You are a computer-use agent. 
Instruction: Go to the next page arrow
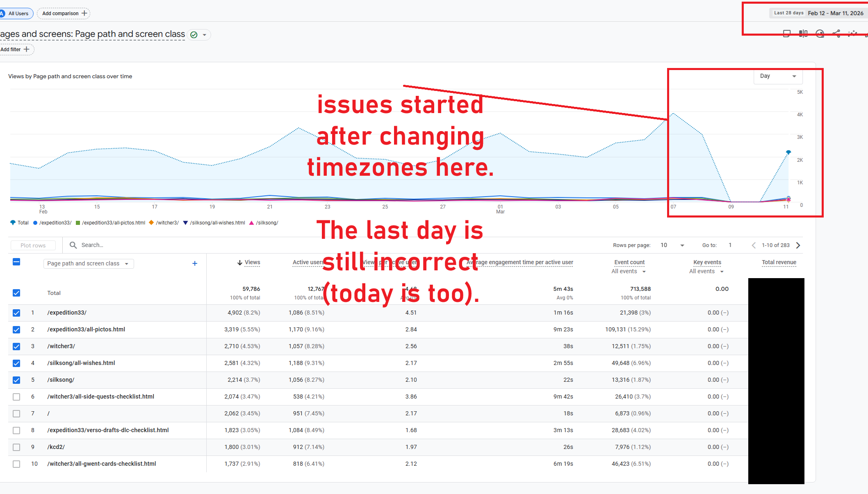coord(798,245)
